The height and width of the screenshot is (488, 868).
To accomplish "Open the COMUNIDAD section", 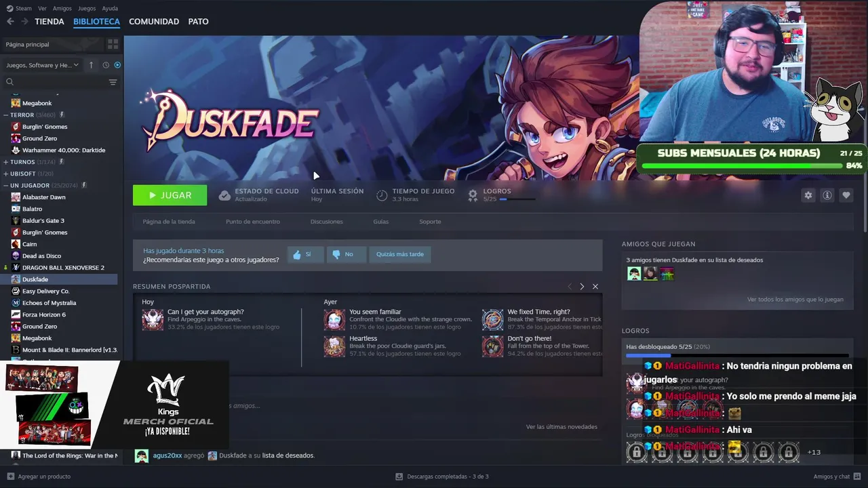I will (x=154, y=22).
